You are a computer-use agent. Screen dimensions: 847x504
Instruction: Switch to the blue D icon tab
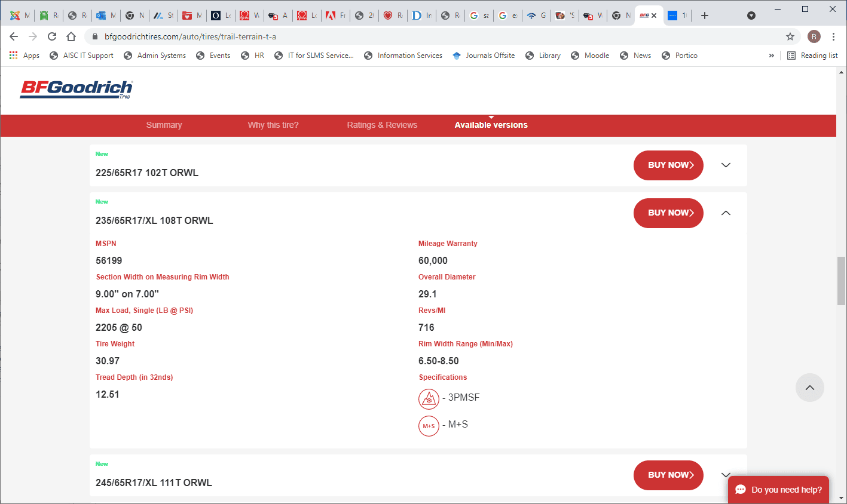coord(421,16)
